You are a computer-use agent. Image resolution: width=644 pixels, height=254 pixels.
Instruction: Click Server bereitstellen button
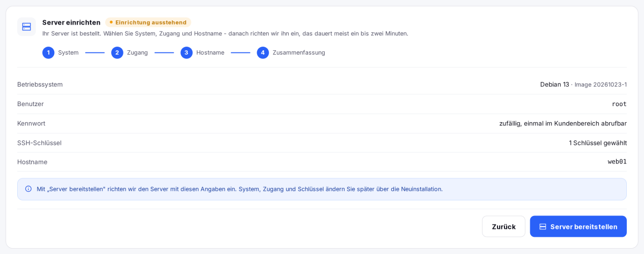pos(578,227)
